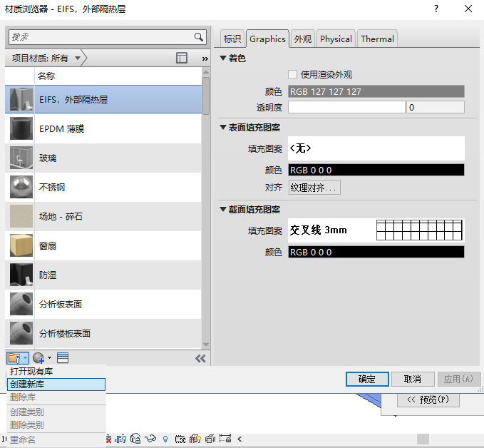Select the 分析楼板表面 material row

[x=103, y=333]
